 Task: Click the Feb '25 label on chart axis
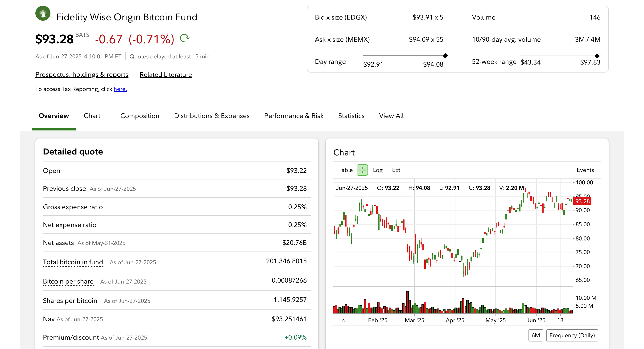pos(378,320)
